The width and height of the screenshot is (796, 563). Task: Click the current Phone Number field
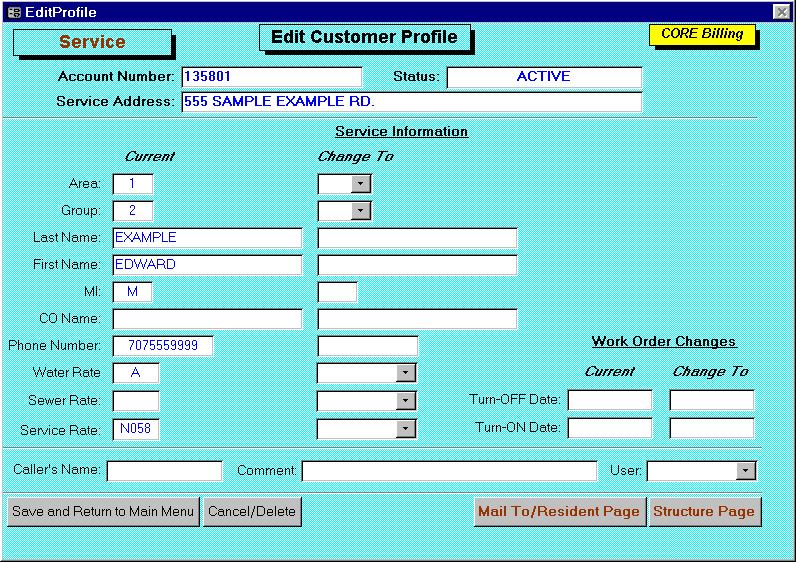pyautogui.click(x=162, y=346)
